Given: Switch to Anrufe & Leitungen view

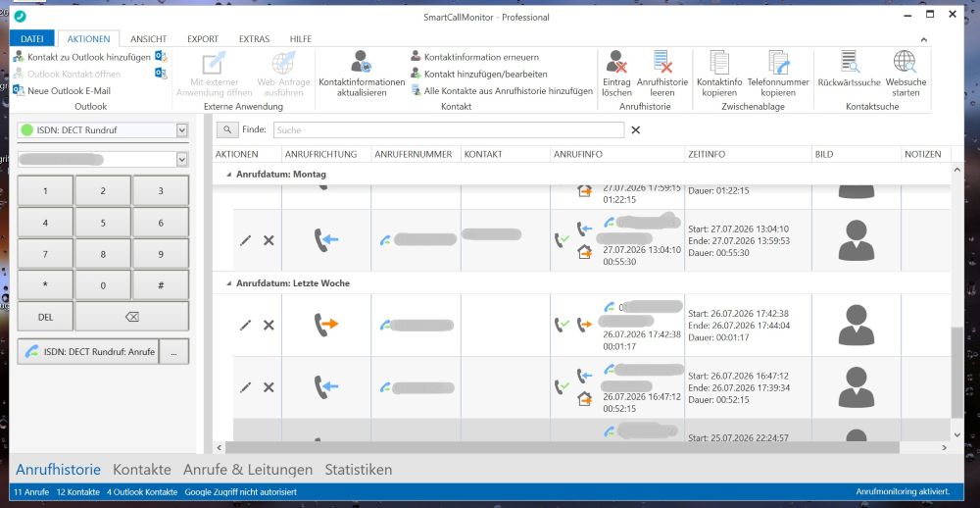Looking at the screenshot, I should click(x=248, y=469).
